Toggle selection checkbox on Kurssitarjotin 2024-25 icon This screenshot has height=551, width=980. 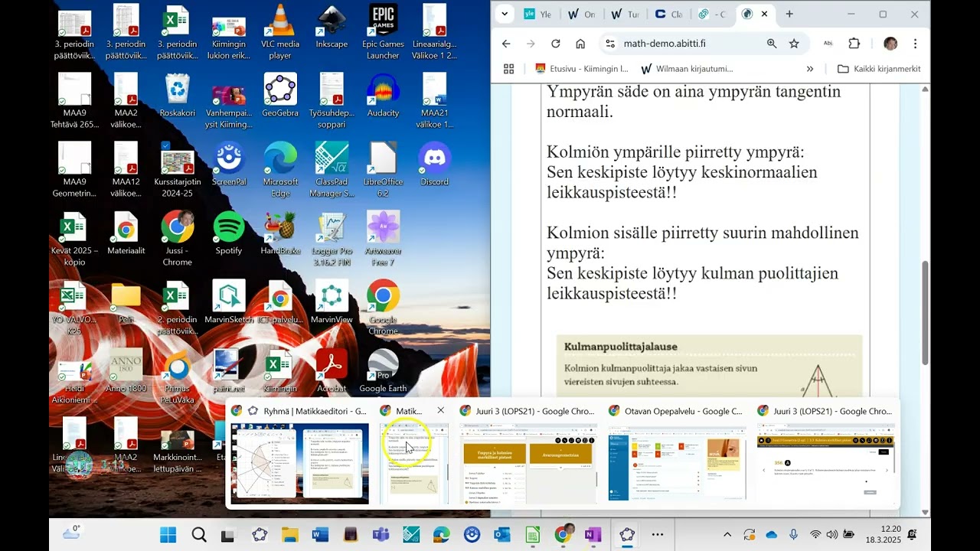(166, 145)
